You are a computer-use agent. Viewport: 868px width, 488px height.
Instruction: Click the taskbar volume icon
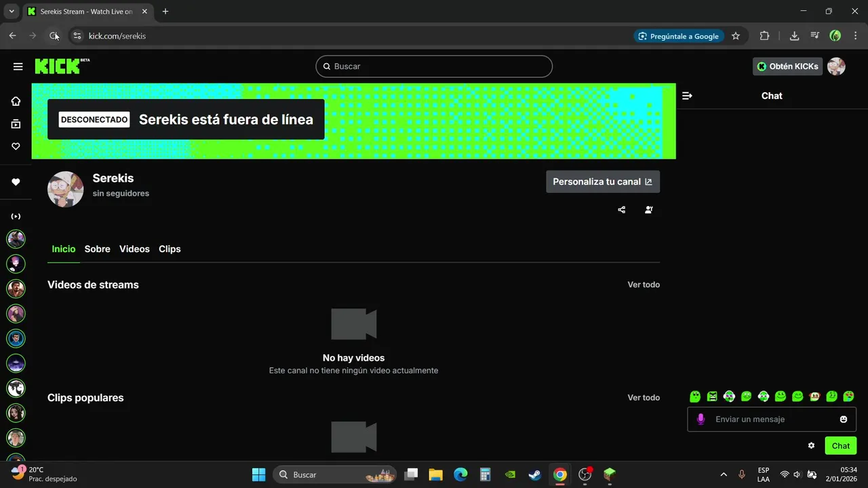click(x=797, y=474)
